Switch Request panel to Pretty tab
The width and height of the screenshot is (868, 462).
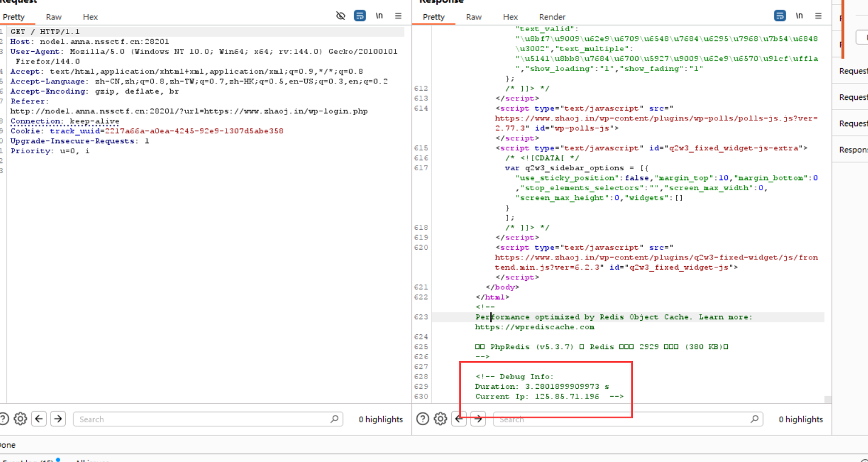pyautogui.click(x=14, y=17)
